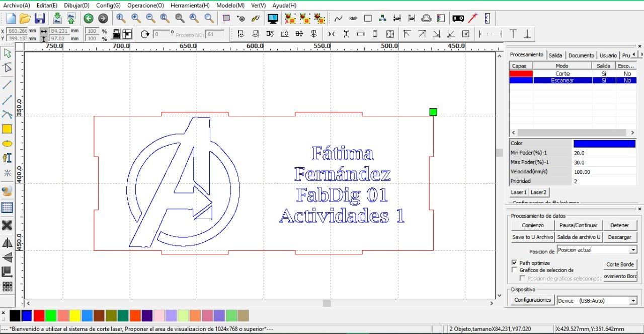Image resolution: width=644 pixels, height=334 pixels.
Task: Toggle Salida value Si of Escanear layer
Action: coord(604,80)
